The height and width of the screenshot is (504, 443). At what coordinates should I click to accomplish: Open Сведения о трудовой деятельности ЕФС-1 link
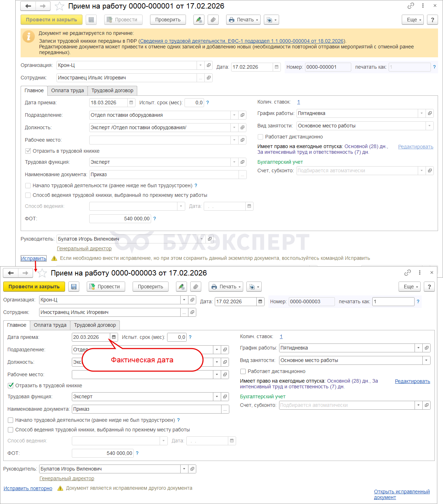coord(242,41)
